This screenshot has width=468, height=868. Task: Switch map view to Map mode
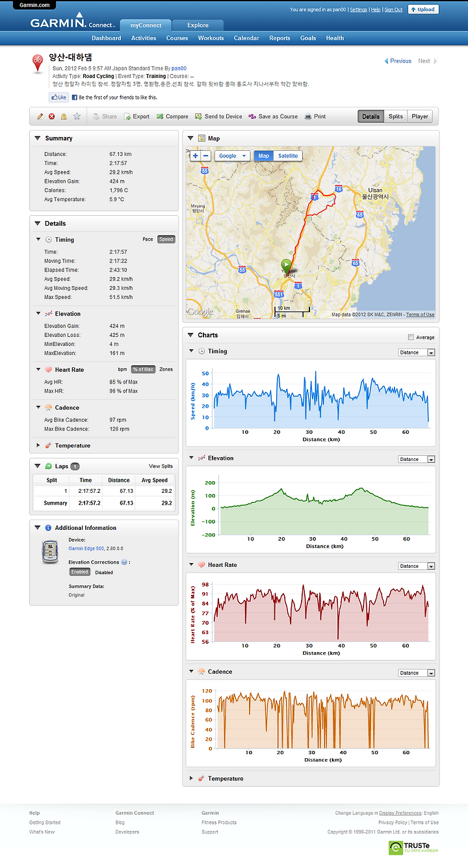tap(263, 156)
